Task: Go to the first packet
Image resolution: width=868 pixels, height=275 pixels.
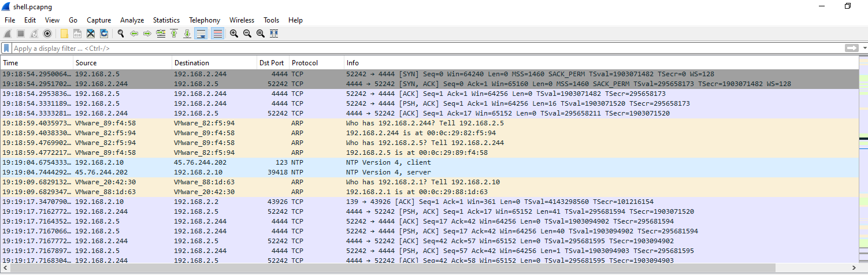Action: click(174, 34)
